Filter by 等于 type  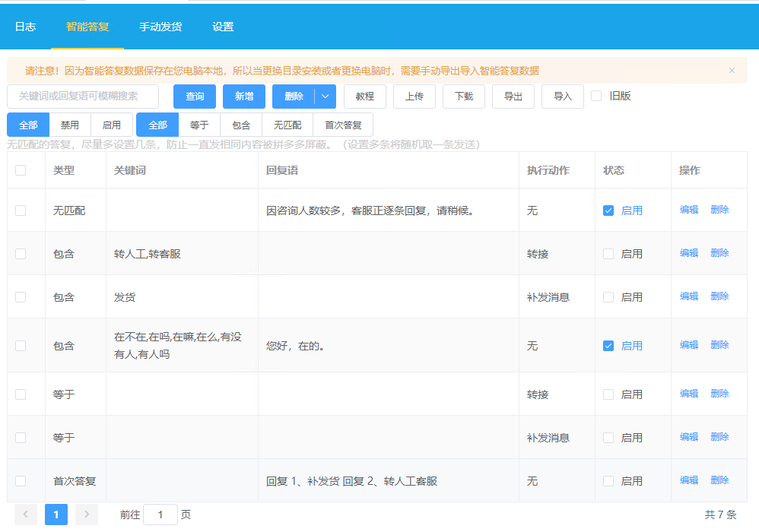[199, 125]
